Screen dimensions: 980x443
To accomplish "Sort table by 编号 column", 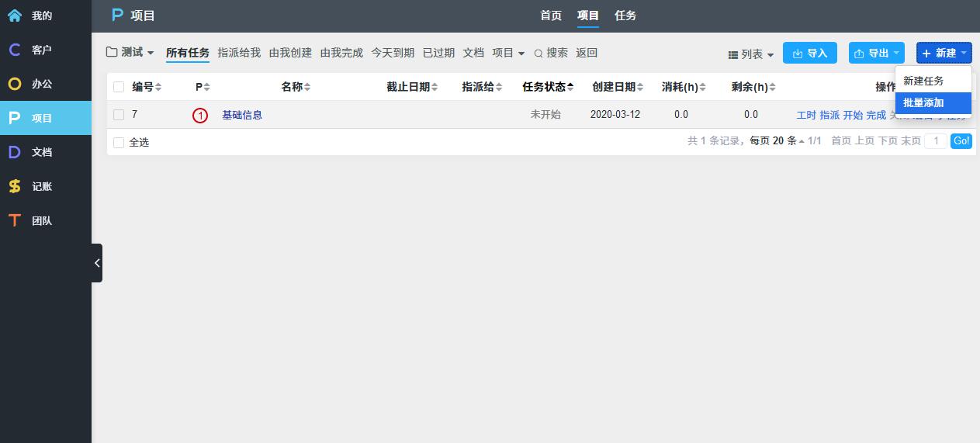I will click(x=147, y=87).
